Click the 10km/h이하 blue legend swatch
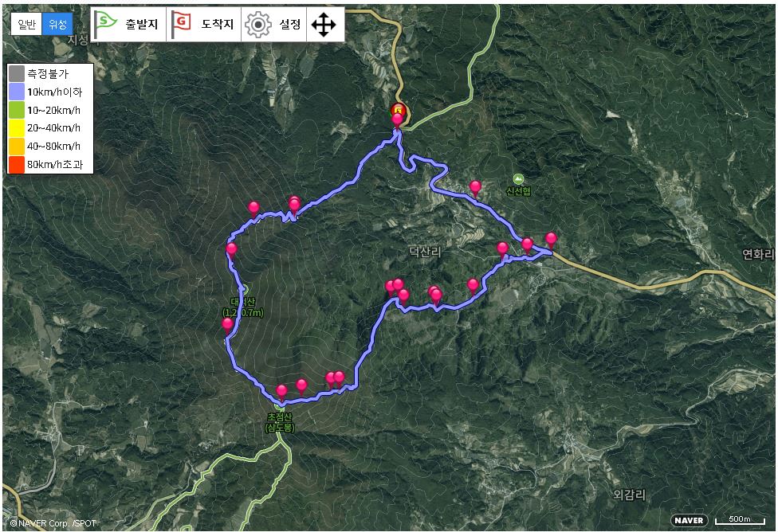The height and width of the screenshot is (532, 778). (x=17, y=92)
